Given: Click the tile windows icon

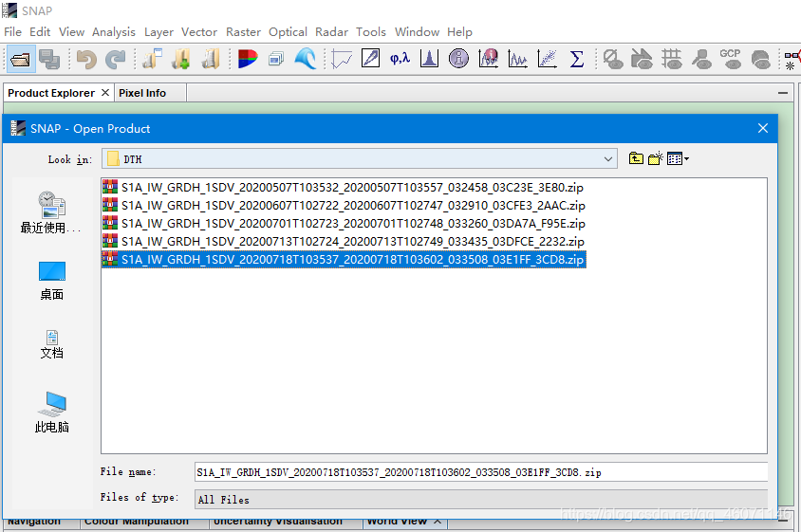Looking at the screenshot, I should point(276,59).
